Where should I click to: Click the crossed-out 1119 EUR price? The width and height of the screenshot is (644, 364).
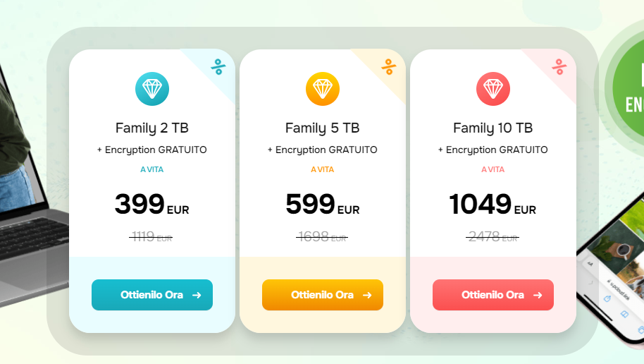coord(151,237)
